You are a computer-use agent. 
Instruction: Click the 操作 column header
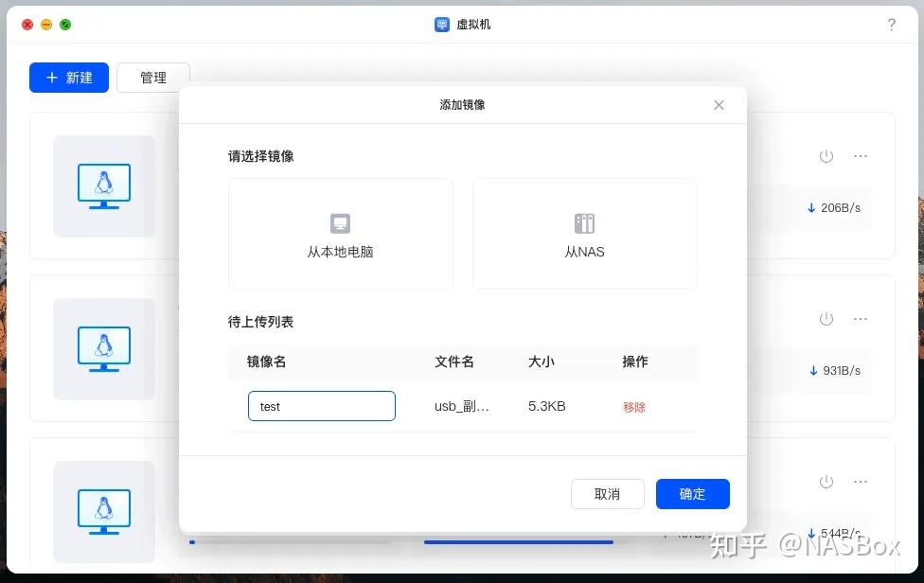click(x=635, y=362)
